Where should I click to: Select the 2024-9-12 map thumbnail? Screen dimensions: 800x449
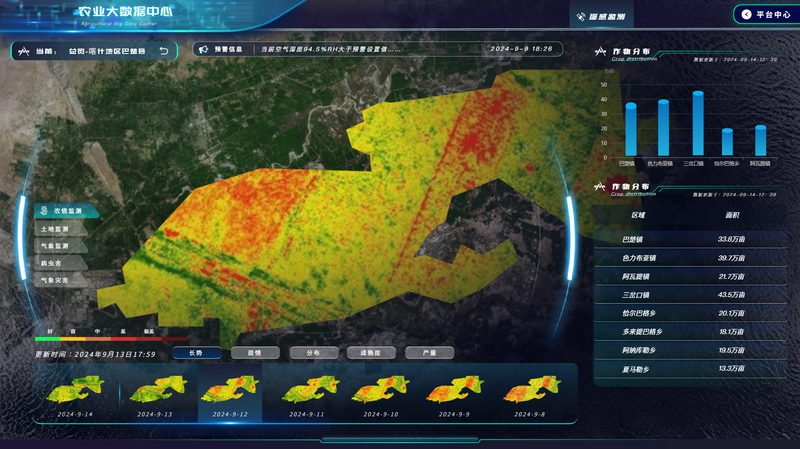[230, 393]
